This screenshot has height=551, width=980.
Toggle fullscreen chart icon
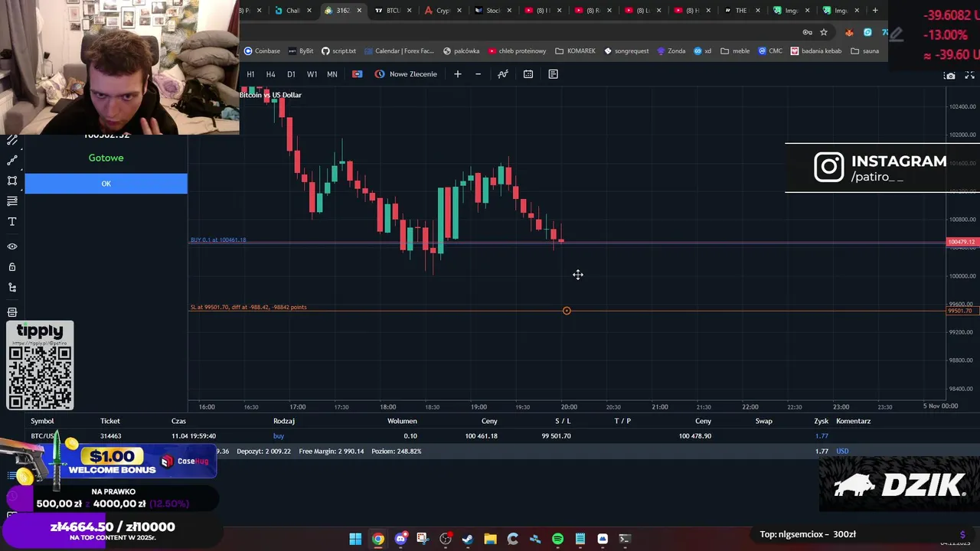point(969,75)
